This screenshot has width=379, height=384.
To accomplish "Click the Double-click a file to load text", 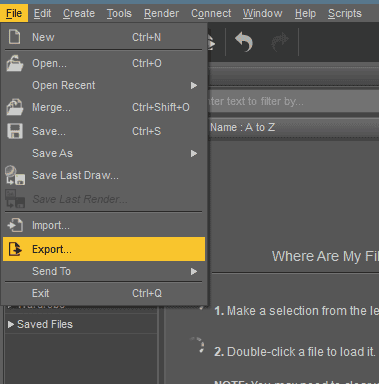I will point(295,352).
